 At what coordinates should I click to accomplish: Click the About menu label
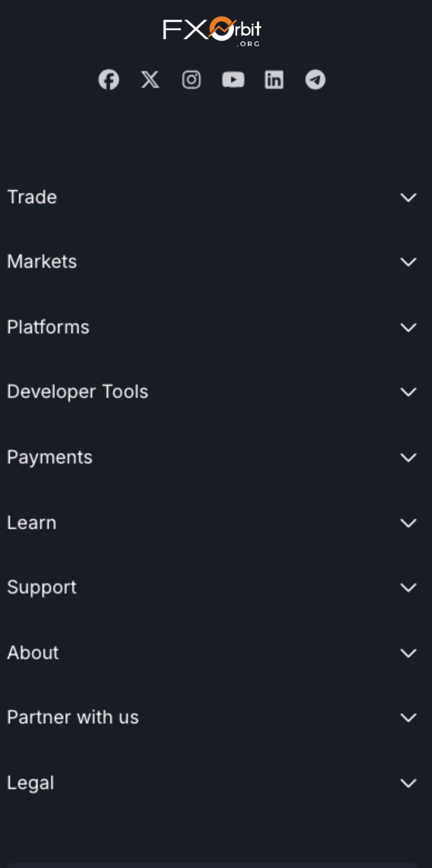tap(33, 653)
